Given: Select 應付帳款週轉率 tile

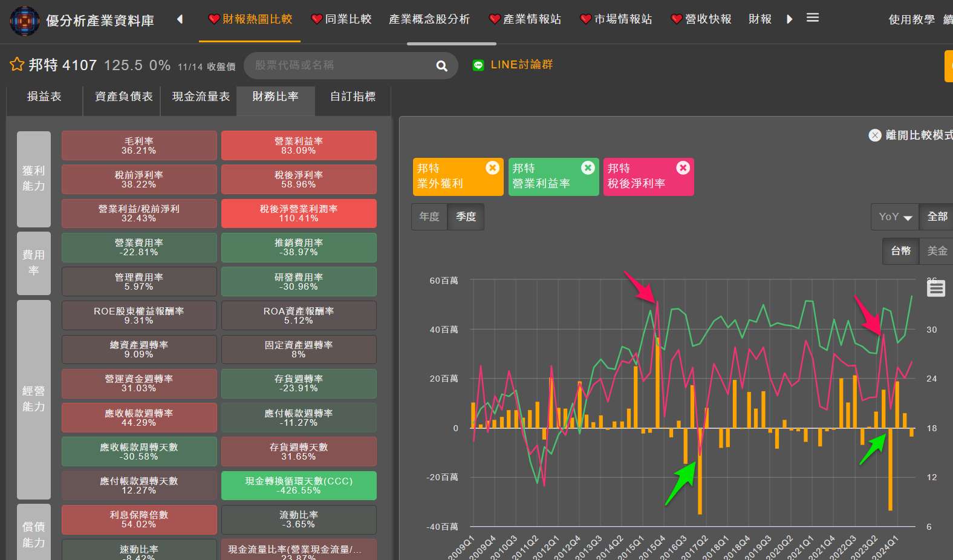Looking at the screenshot, I should 299,418.
